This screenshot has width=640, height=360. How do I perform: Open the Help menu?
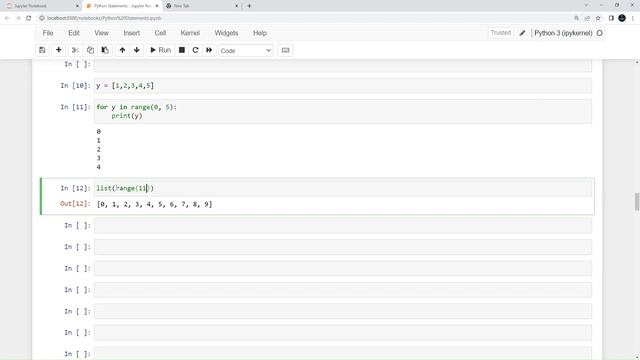(260, 33)
